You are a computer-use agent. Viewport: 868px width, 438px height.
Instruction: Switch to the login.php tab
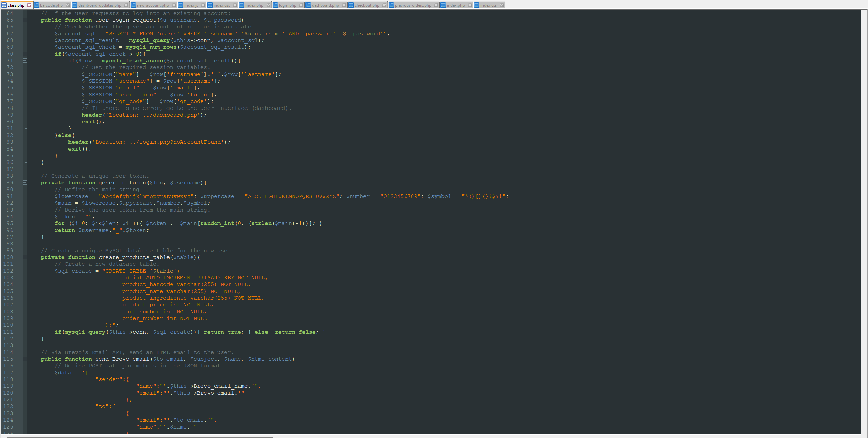click(288, 5)
